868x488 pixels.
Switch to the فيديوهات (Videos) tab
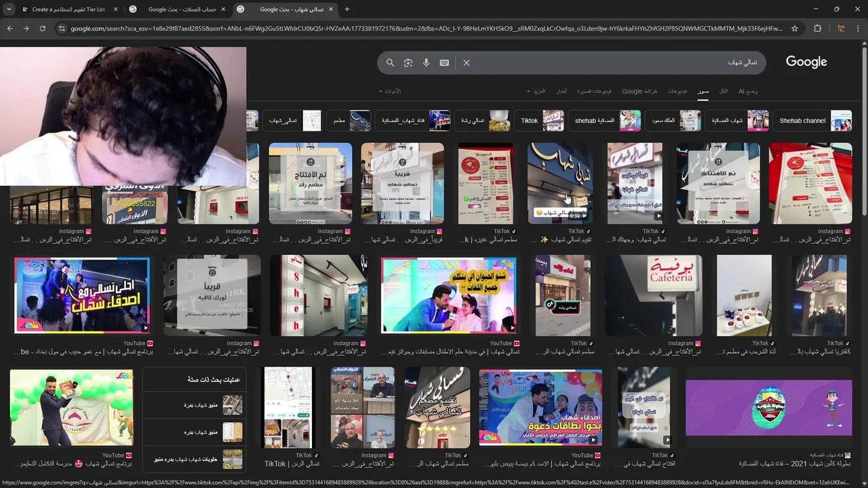677,91
